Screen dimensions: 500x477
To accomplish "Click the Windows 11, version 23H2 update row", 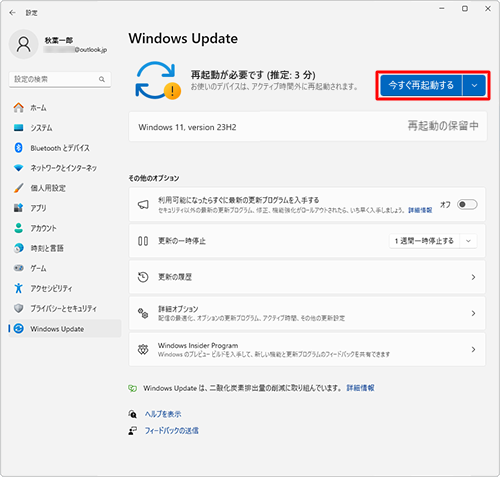I will pos(308,127).
